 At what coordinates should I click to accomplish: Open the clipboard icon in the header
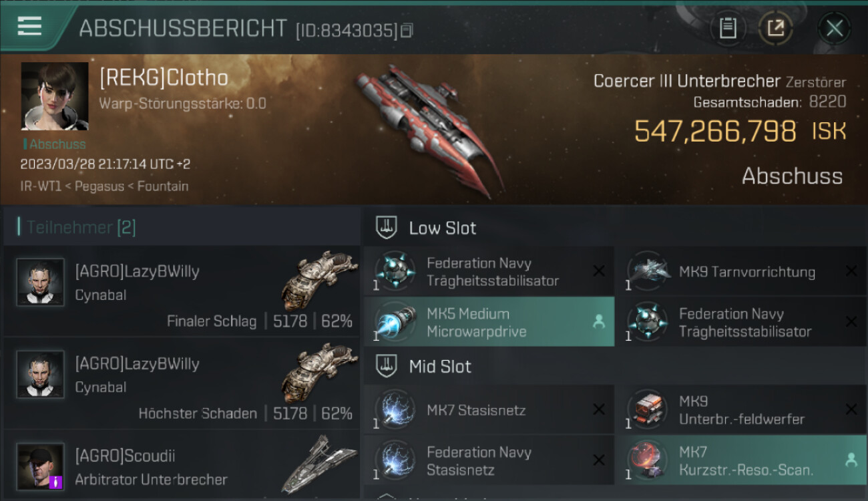click(x=728, y=28)
